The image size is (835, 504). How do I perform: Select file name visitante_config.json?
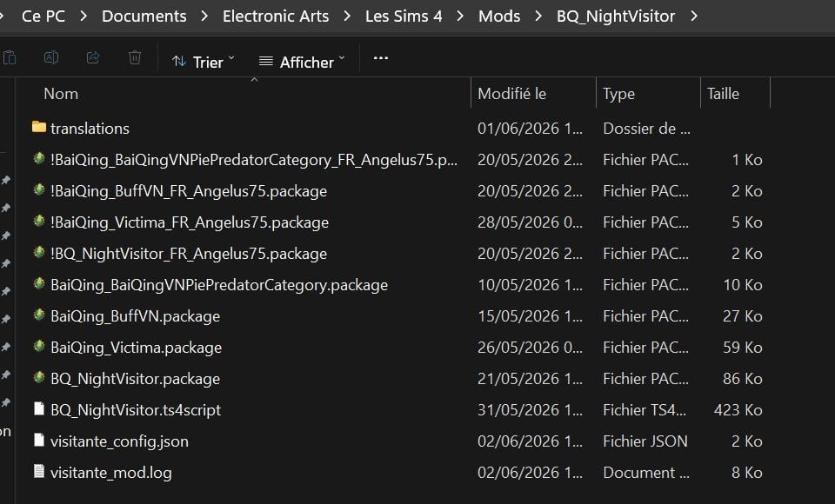(119, 441)
